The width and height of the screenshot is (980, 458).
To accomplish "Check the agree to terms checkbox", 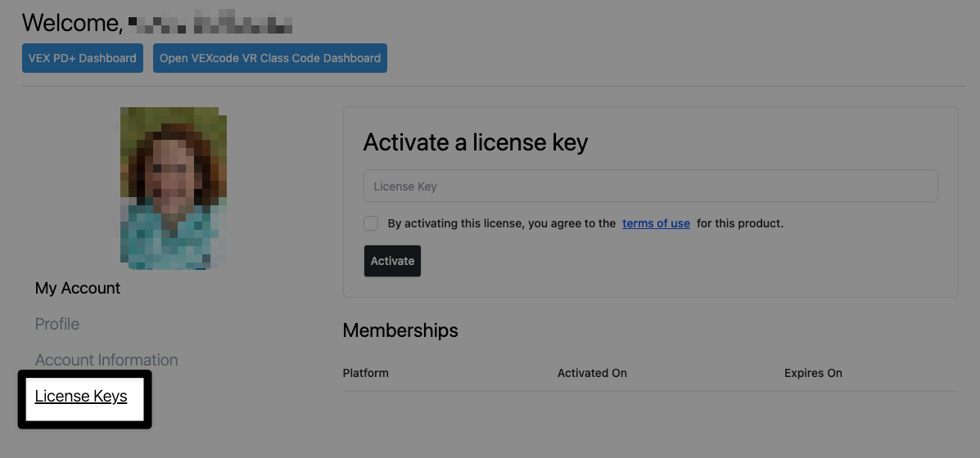I will pyautogui.click(x=371, y=223).
